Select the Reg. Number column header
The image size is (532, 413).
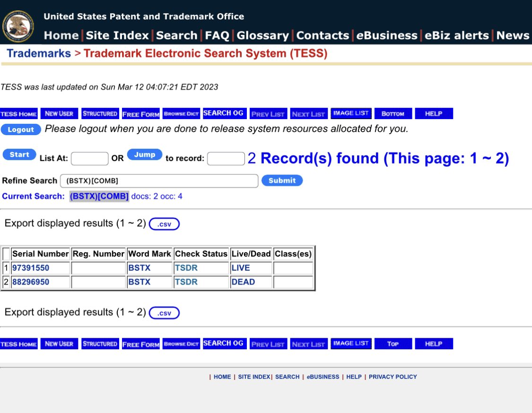98,254
